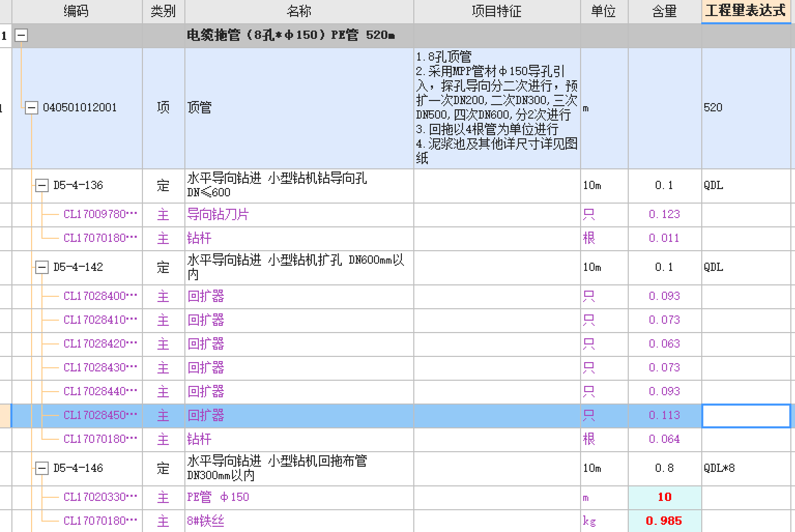This screenshot has height=532, width=795.
Task: Select the red content value 10
Action: tap(665, 497)
